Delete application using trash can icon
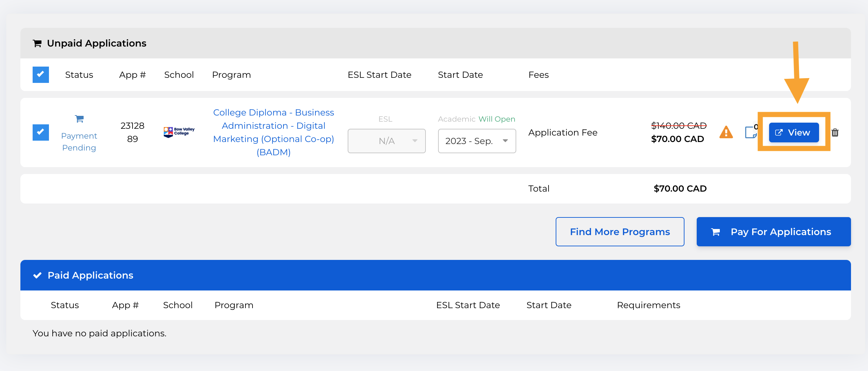The height and width of the screenshot is (371, 868). [x=835, y=132]
